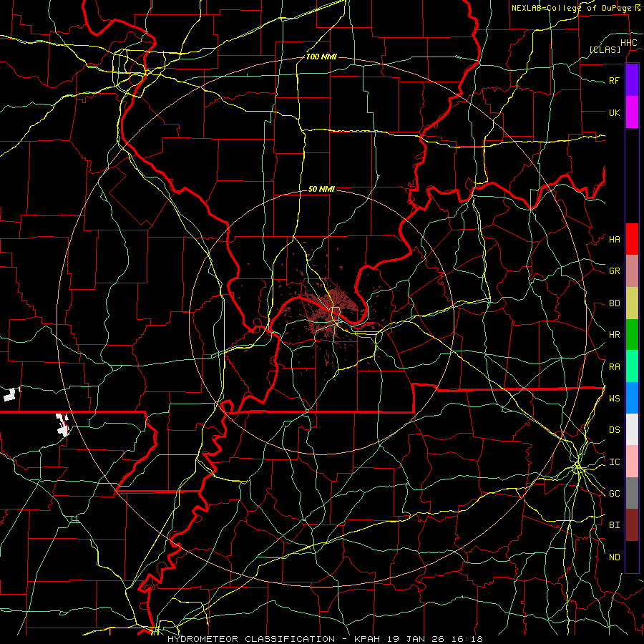The width and height of the screenshot is (644, 644).
Task: Click the '[CLAS]' units label
Action: 605,49
